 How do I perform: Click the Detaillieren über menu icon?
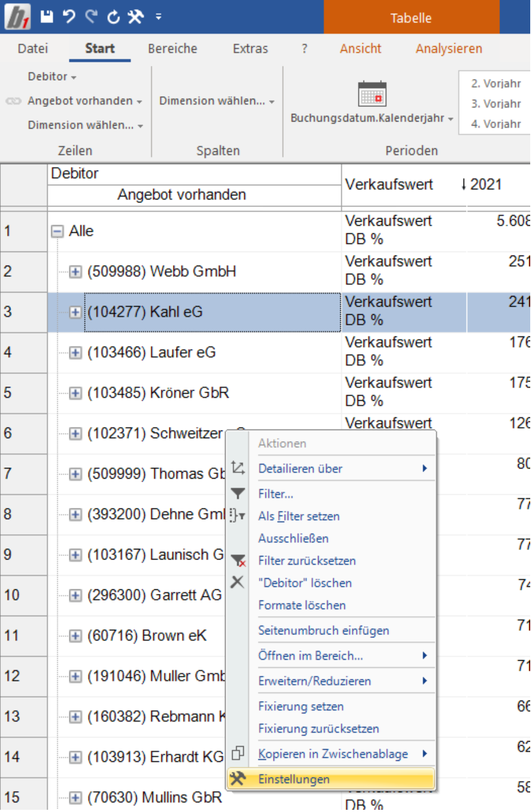pos(238,468)
